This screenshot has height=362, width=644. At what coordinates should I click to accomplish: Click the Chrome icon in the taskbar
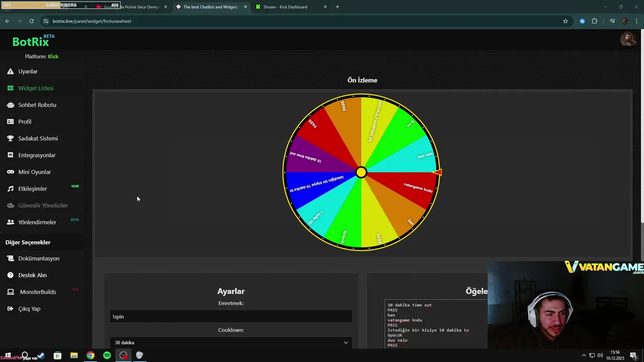[x=90, y=355]
